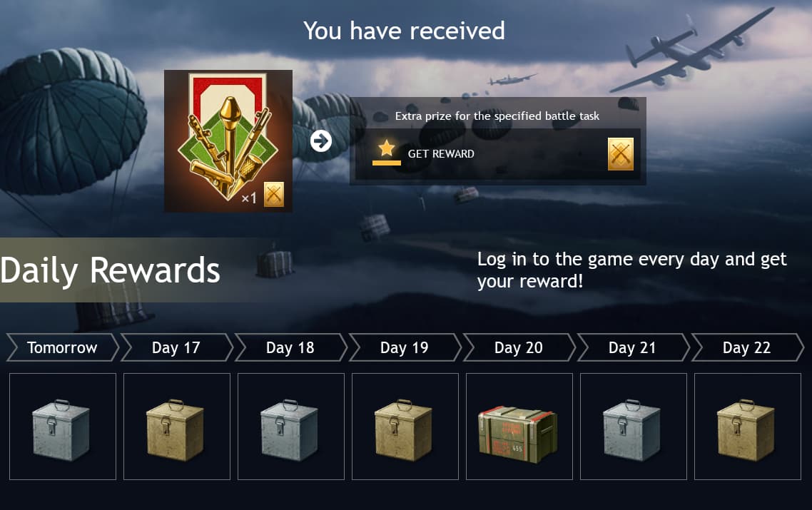Select the Day 21 tab
The width and height of the screenshot is (812, 510).
click(x=632, y=347)
